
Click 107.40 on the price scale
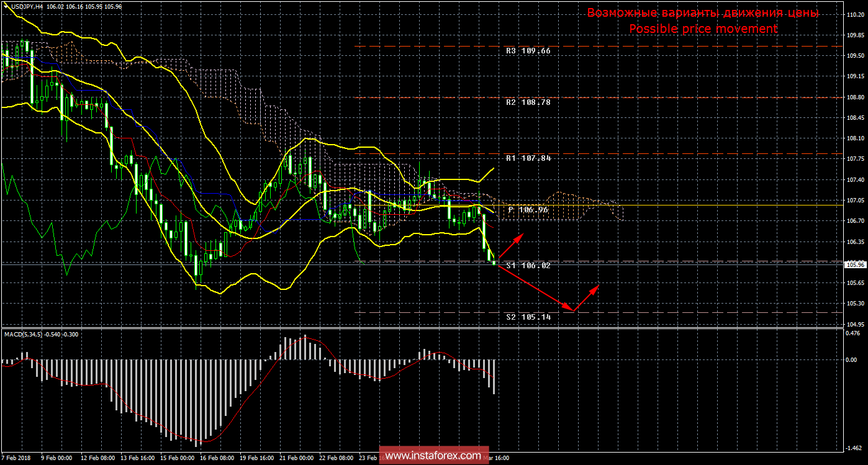855,180
